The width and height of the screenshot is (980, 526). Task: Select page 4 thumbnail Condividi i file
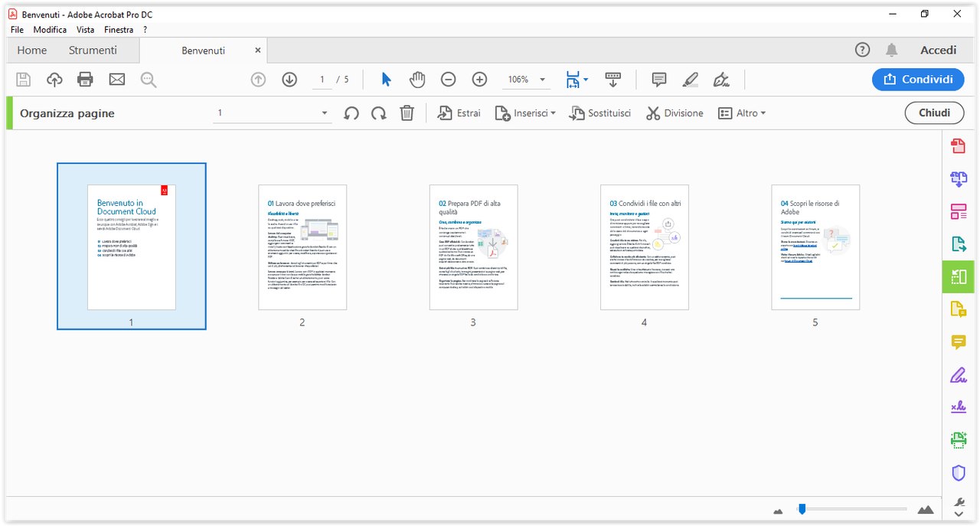pos(644,247)
